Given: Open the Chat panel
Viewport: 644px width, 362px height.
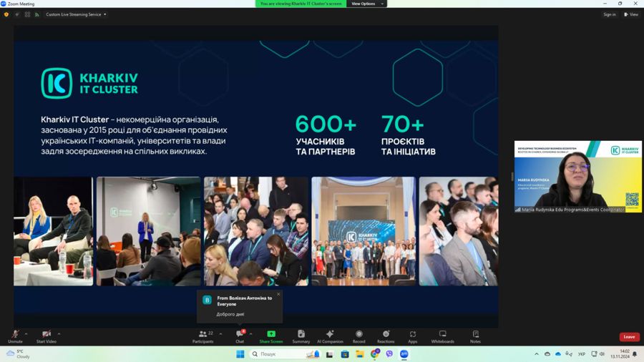Looking at the screenshot, I should 240,336.
